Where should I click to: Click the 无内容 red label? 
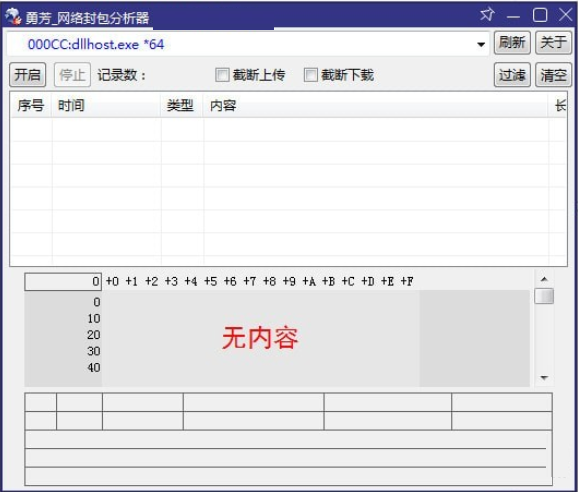tap(260, 338)
